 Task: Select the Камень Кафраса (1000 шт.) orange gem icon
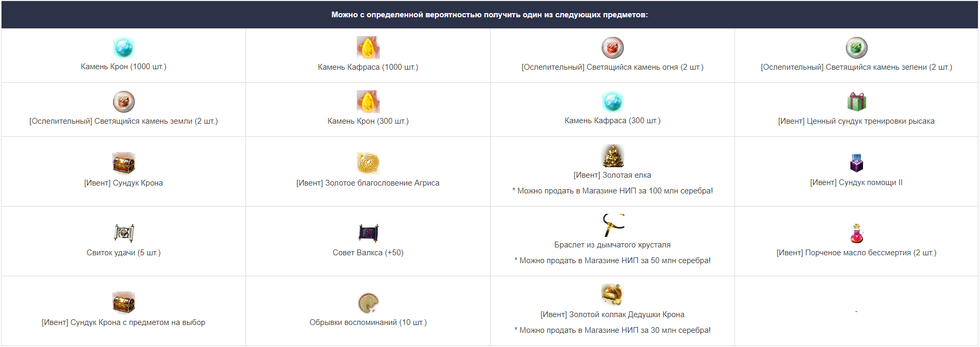[368, 48]
